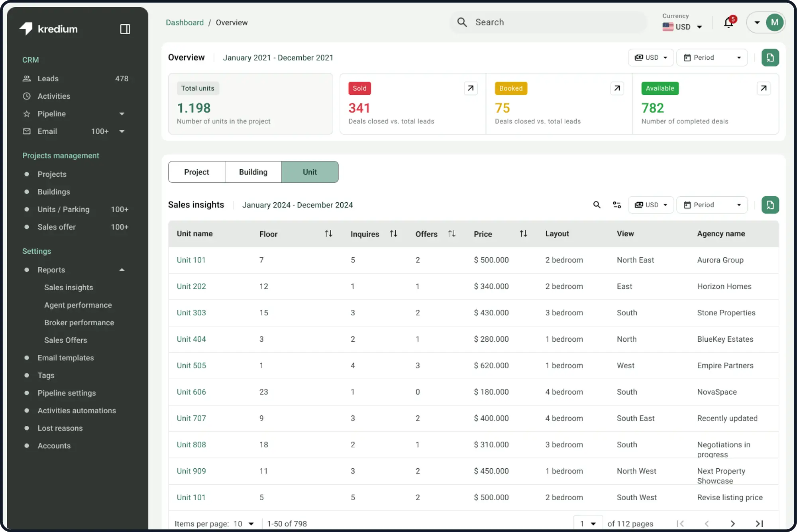Viewport: 797px width, 532px height.
Task: Click Sales insights table search icon
Action: tap(597, 205)
